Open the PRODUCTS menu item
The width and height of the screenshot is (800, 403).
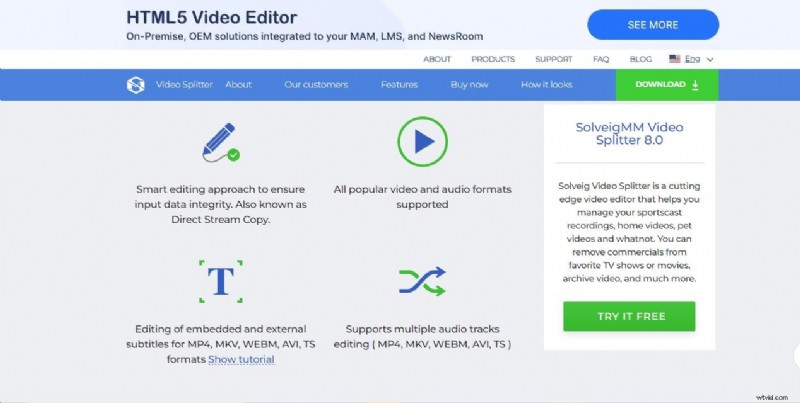(493, 59)
